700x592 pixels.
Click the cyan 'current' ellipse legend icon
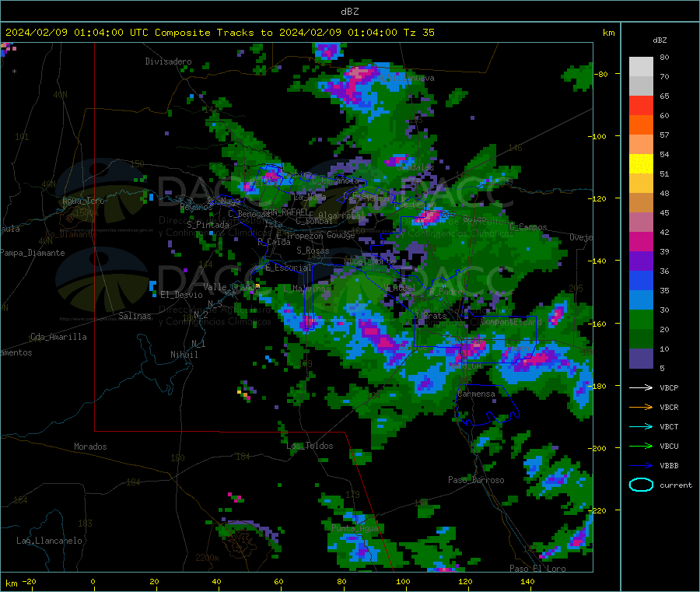[641, 485]
